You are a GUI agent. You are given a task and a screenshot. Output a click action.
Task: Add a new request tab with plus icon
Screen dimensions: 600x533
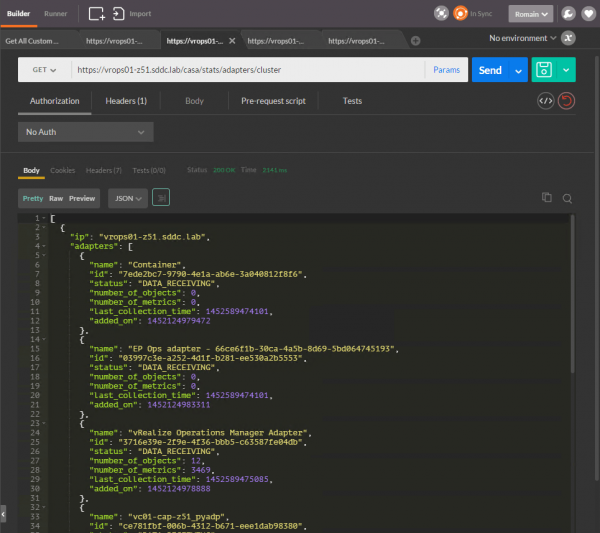[x=416, y=41]
